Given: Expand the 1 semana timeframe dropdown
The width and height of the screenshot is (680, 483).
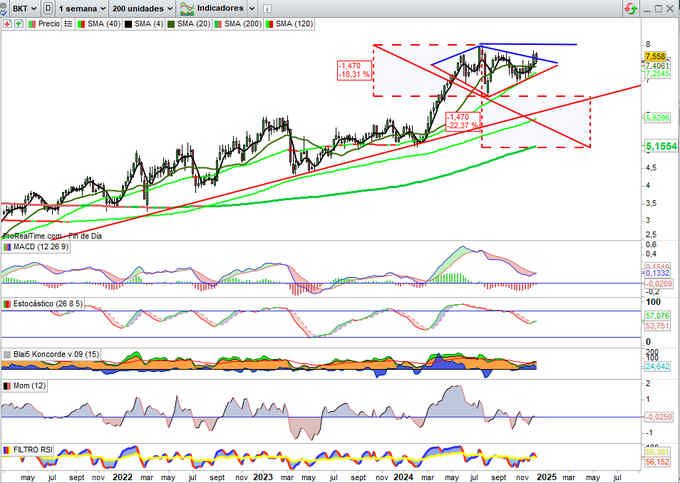Looking at the screenshot, I should [x=84, y=7].
